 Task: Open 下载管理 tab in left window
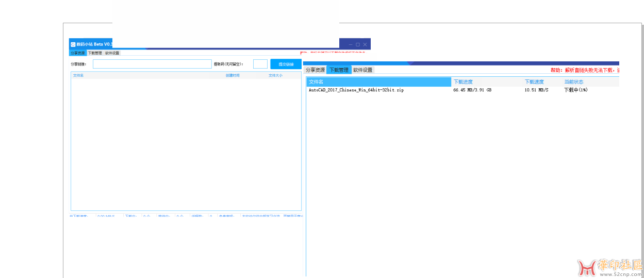[x=95, y=53]
